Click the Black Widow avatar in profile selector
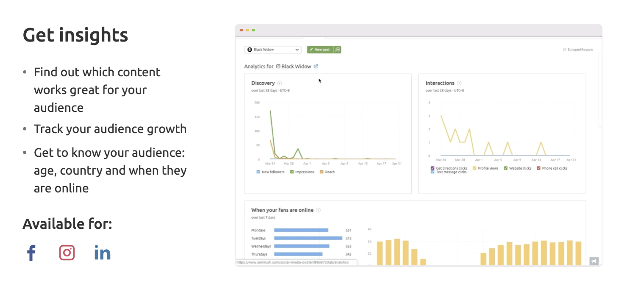This screenshot has height=284, width=644. tap(250, 50)
